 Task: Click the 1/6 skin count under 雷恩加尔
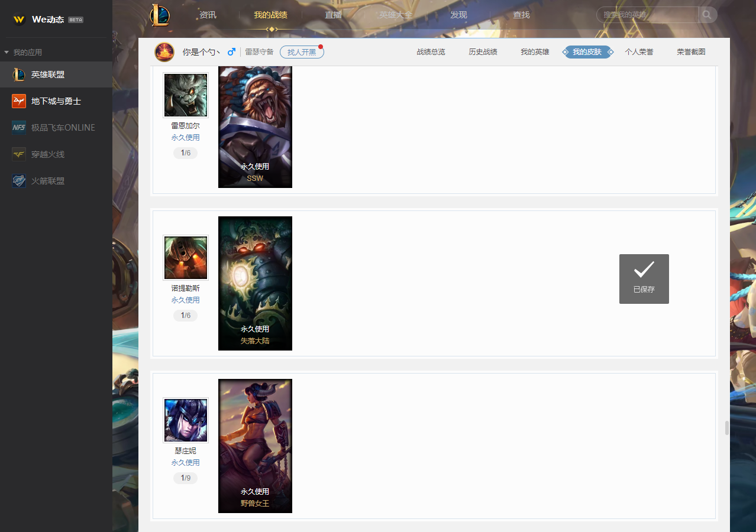(186, 153)
